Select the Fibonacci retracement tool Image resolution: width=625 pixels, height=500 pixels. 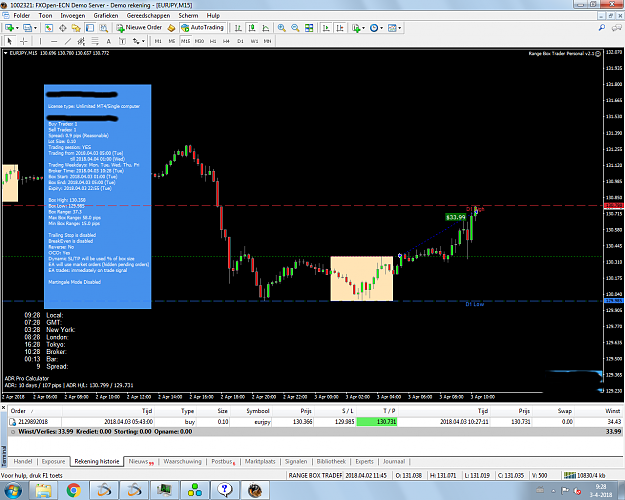click(95, 41)
